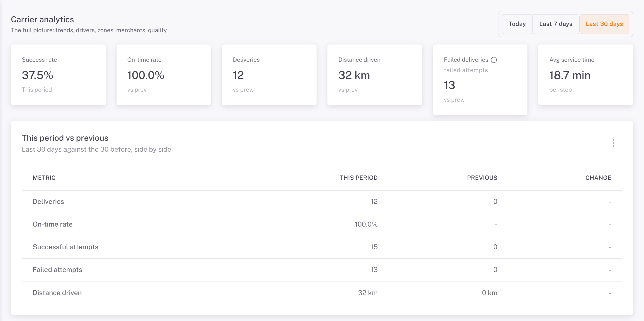Click the previous value 0 in Failed attempts row
Image resolution: width=644 pixels, height=321 pixels.
pos(495,270)
